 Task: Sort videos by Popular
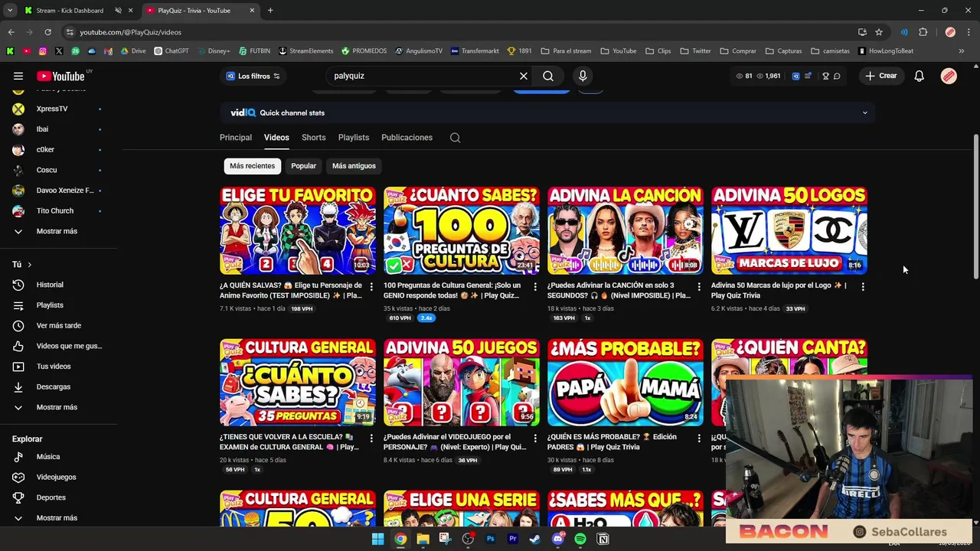303,166
